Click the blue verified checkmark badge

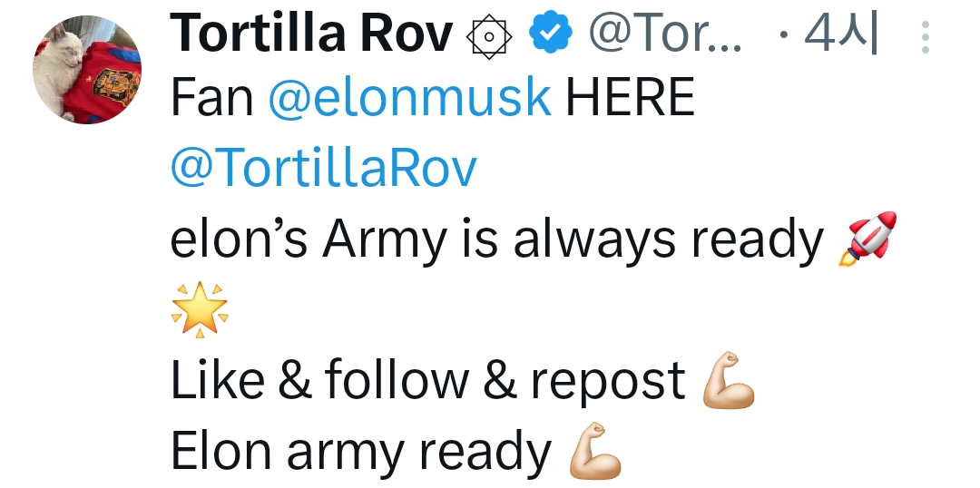551,34
